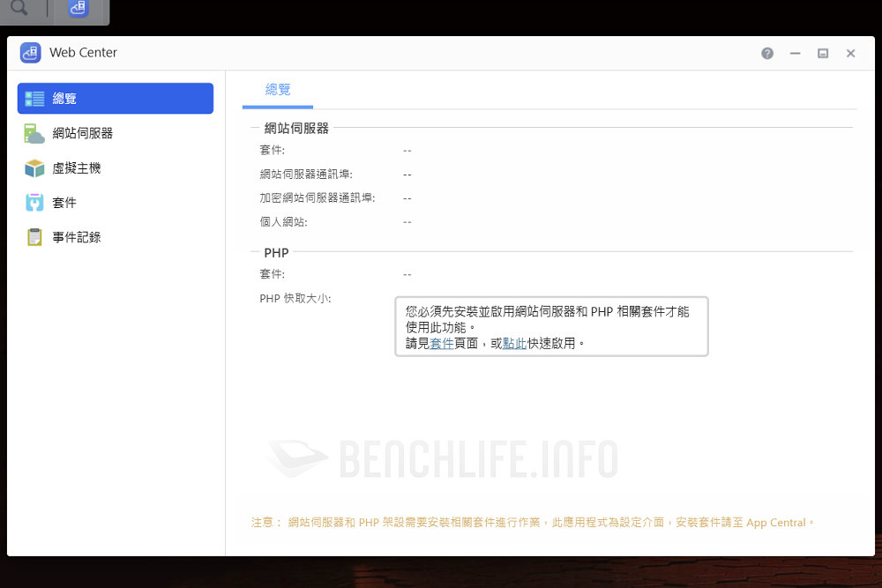Screen dimensions: 882x588
Task: Go to the 事件記錄 sidebar label
Action: (77, 237)
